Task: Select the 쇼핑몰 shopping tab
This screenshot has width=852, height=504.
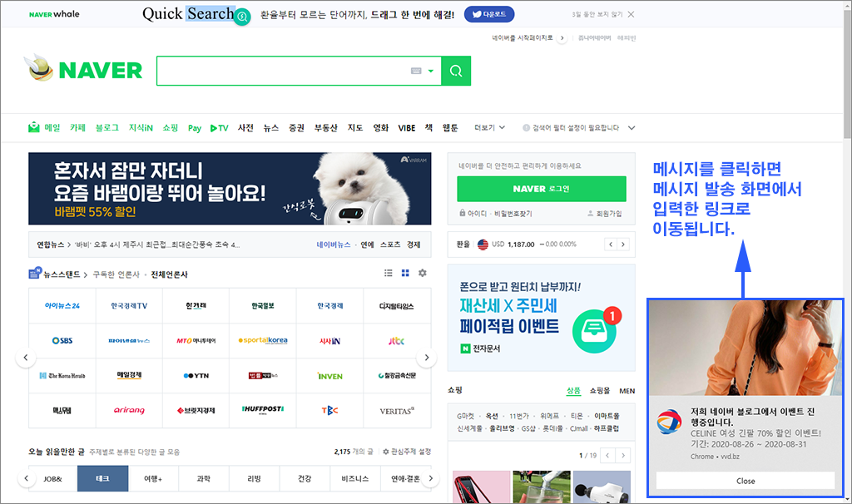Action: coord(600,391)
